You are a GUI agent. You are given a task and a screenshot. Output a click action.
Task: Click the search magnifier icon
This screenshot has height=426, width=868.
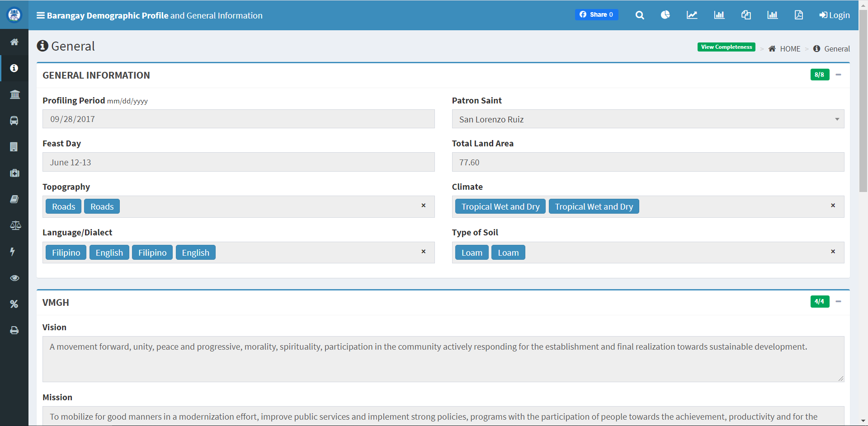(639, 15)
